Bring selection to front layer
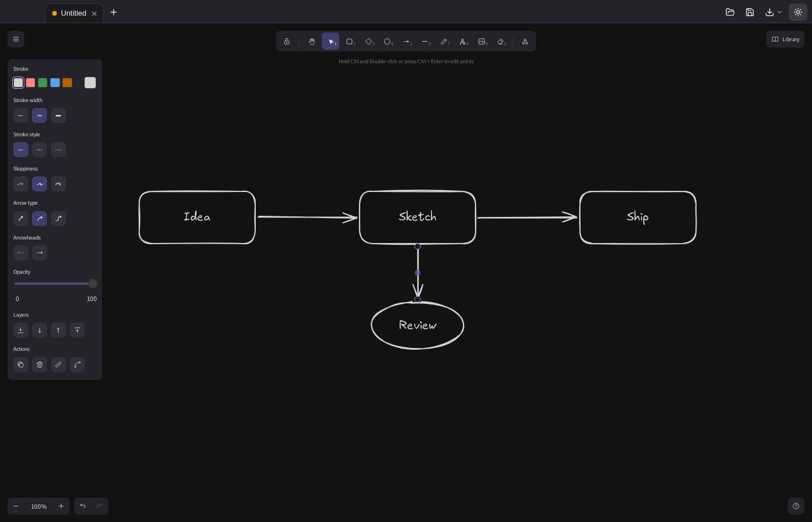This screenshot has height=522, width=812. (77, 330)
